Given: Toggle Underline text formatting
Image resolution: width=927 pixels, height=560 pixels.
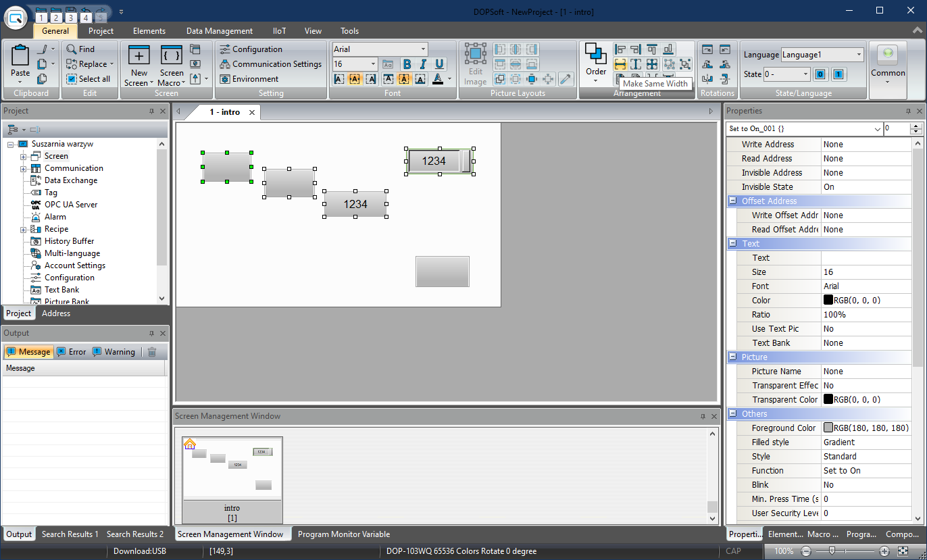Looking at the screenshot, I should (x=439, y=64).
